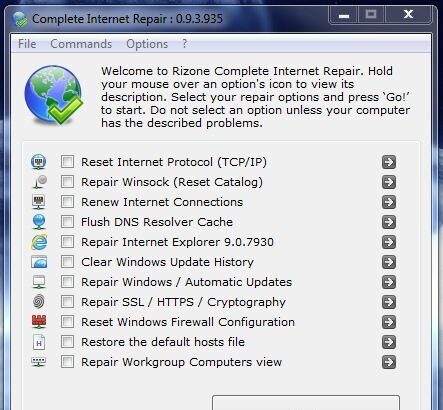The height and width of the screenshot is (410, 443).
Task: Run Repair SSL / HTTPS / Cryptography arrow button
Action: 389,302
